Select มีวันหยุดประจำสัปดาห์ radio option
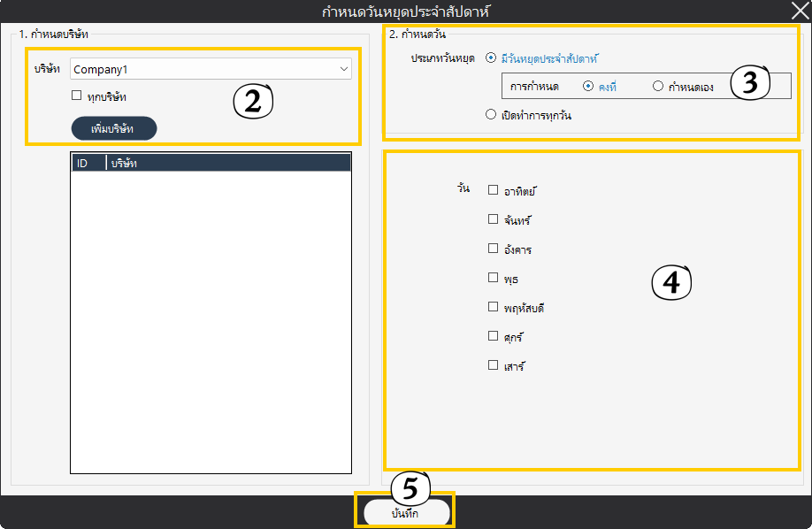 tap(492, 58)
